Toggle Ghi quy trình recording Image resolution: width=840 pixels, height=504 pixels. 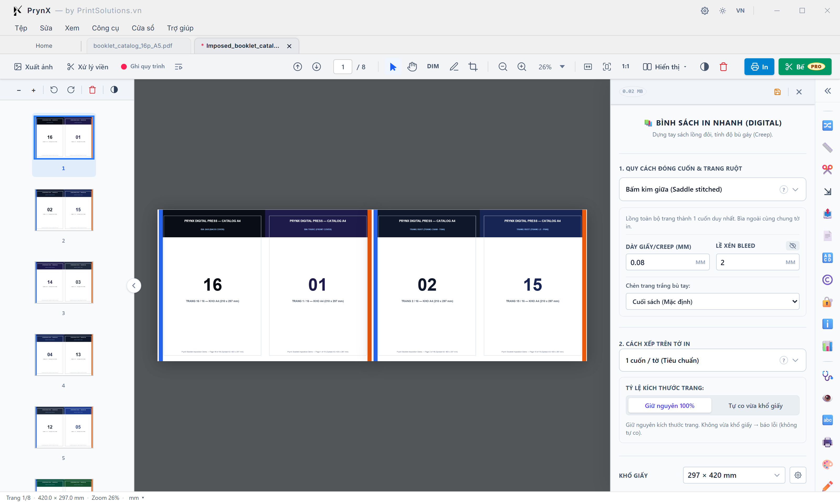143,67
